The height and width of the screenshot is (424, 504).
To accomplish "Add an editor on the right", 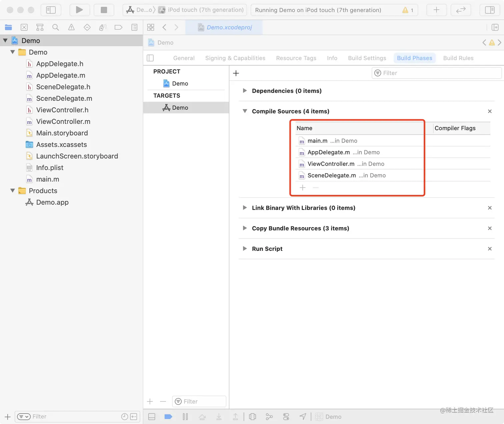I will [x=495, y=27].
